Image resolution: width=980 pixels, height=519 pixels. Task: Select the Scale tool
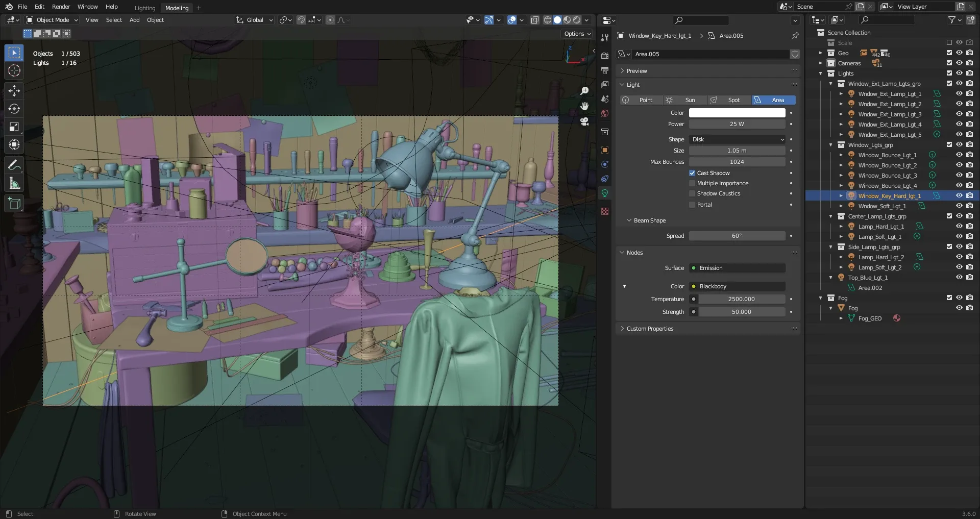pyautogui.click(x=14, y=127)
